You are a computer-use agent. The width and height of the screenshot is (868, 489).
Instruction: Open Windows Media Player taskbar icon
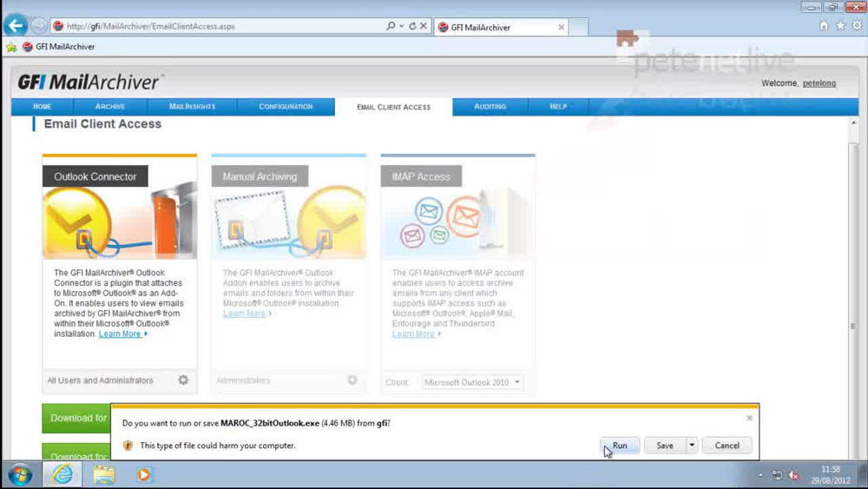tap(143, 474)
